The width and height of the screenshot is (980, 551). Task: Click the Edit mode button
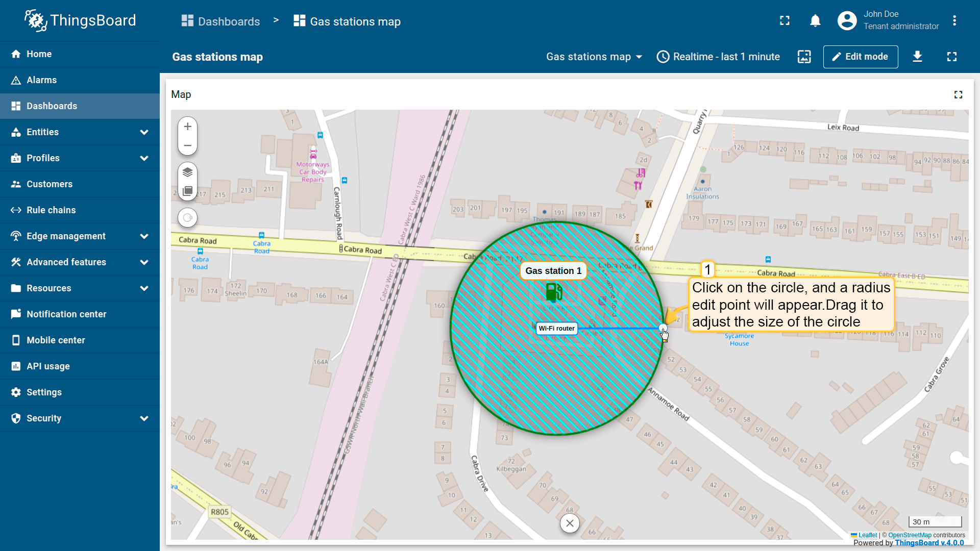point(860,57)
